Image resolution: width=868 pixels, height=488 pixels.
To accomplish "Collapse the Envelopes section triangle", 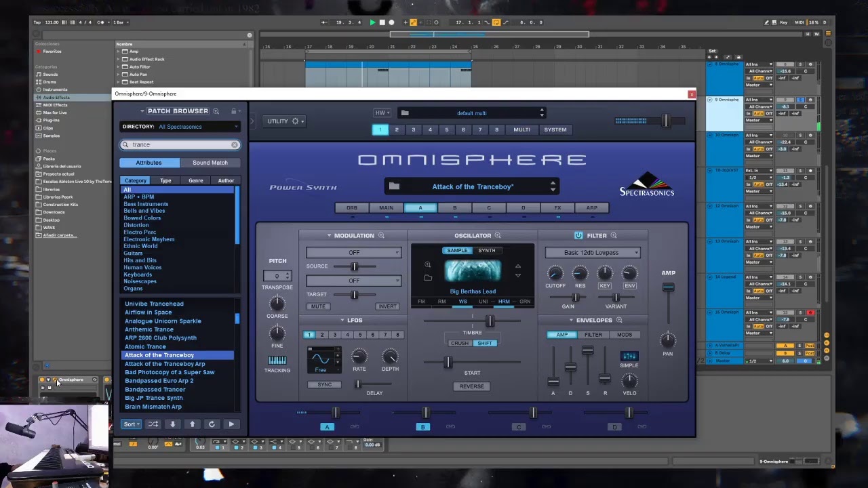I will tap(571, 320).
